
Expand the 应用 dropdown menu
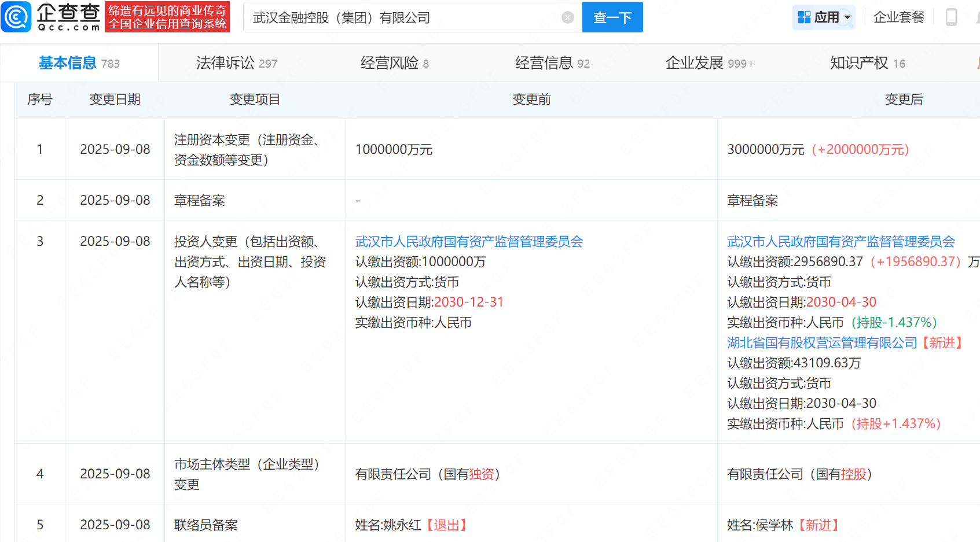pyautogui.click(x=847, y=17)
